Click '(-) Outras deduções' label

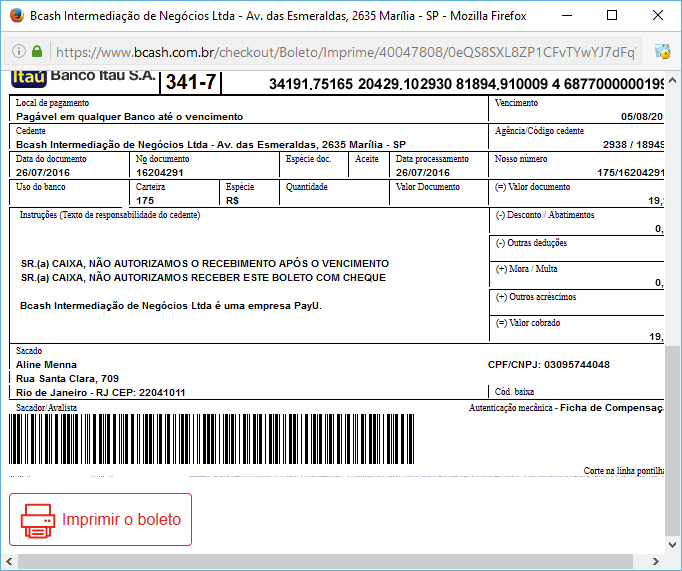point(532,243)
